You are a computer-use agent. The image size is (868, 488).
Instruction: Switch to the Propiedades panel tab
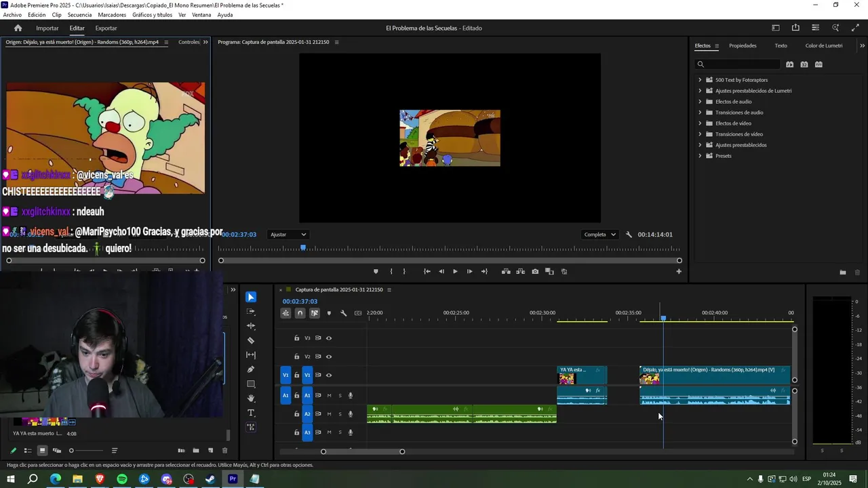[743, 46]
